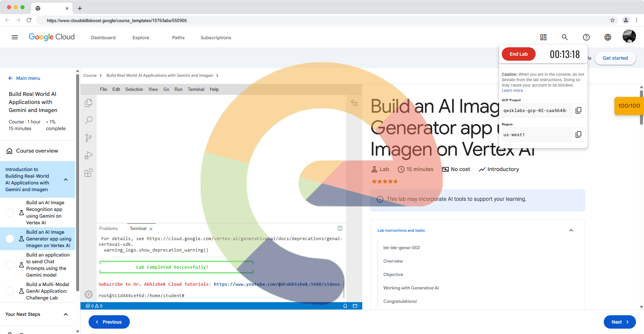Viewport: 644px width, 334px height.
Task: Jump to Congratulations! section
Action: pyautogui.click(x=400, y=301)
